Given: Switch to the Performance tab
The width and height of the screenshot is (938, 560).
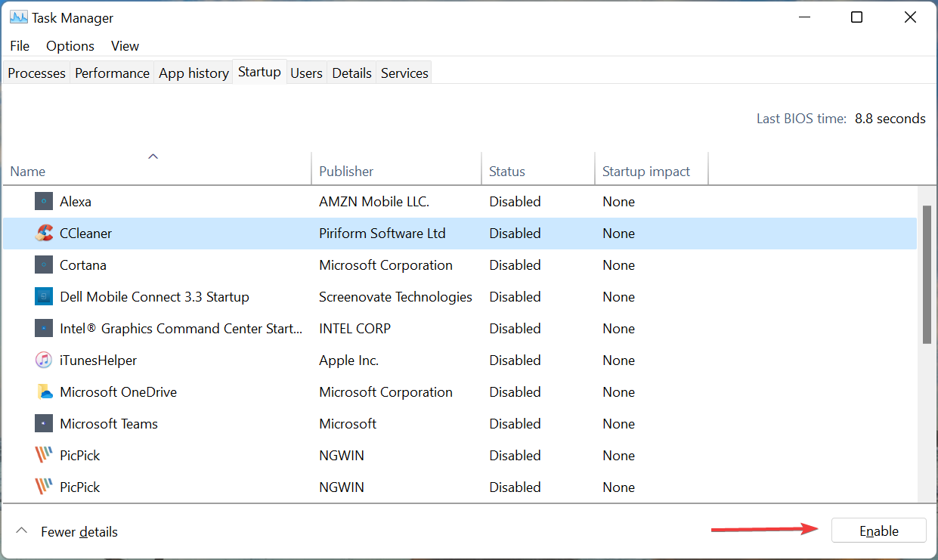Looking at the screenshot, I should coord(112,73).
